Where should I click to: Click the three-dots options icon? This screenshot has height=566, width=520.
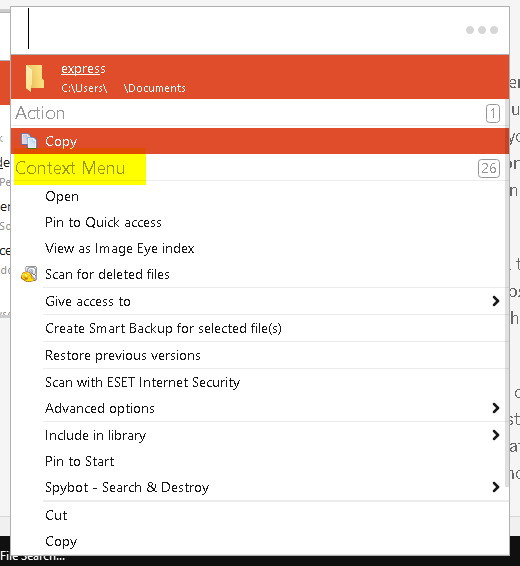tap(482, 30)
